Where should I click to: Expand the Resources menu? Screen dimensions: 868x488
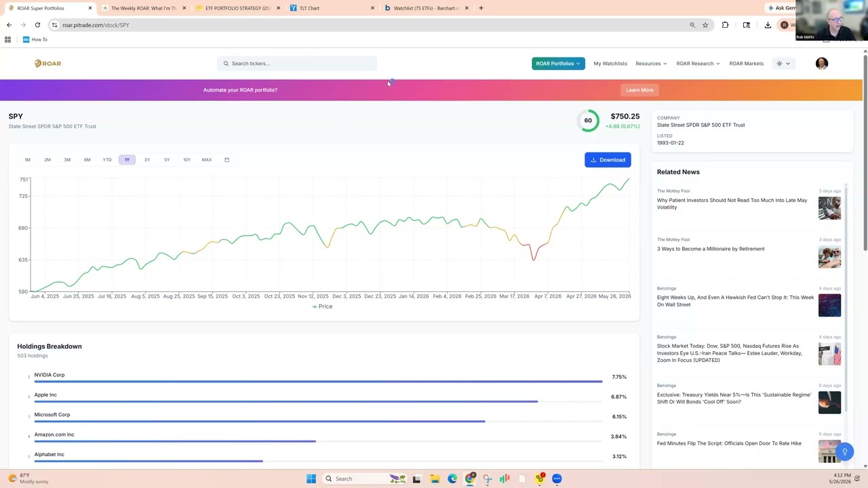click(651, 64)
